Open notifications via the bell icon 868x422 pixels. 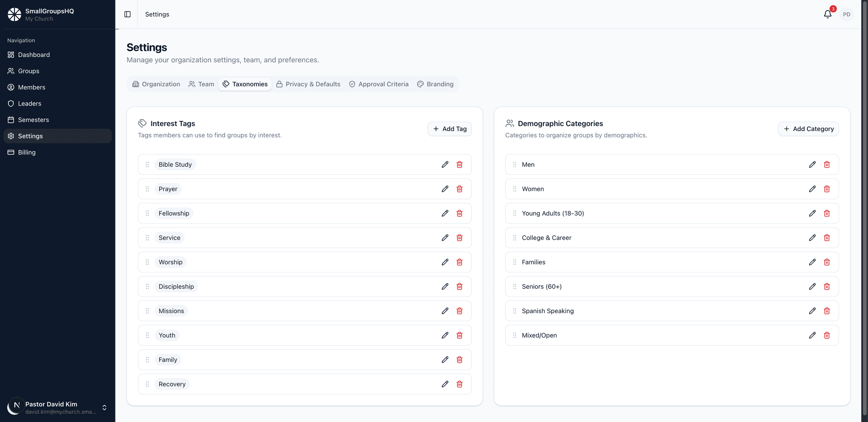(827, 14)
